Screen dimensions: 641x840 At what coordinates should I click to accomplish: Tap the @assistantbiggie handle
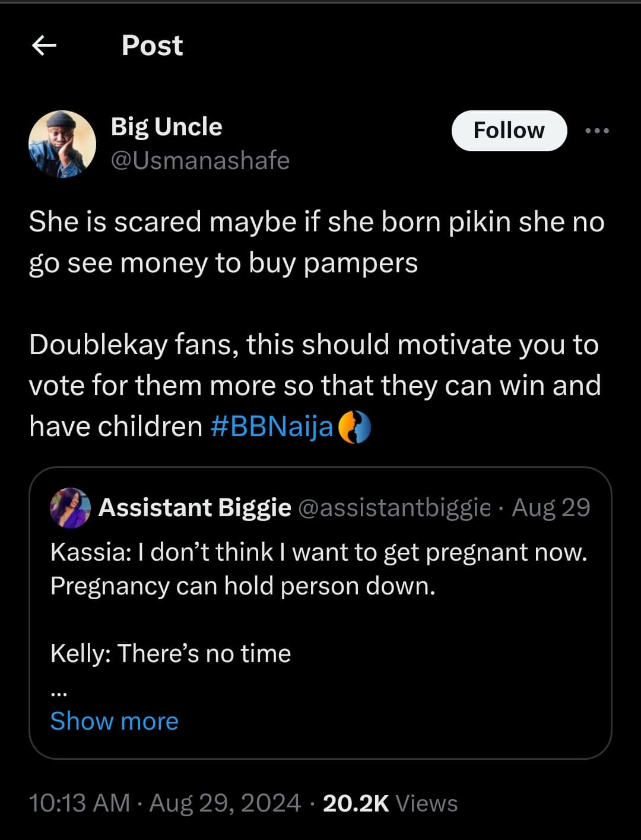pos(394,508)
